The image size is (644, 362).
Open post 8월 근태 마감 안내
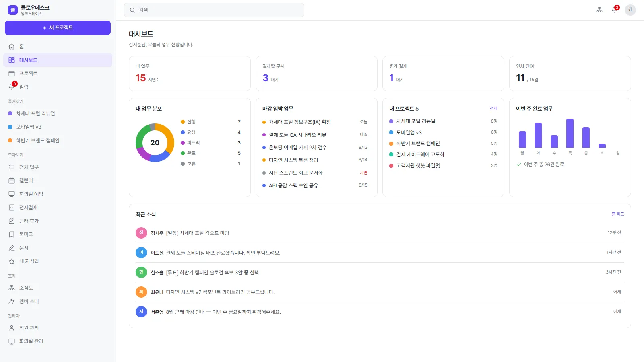click(x=380, y=312)
